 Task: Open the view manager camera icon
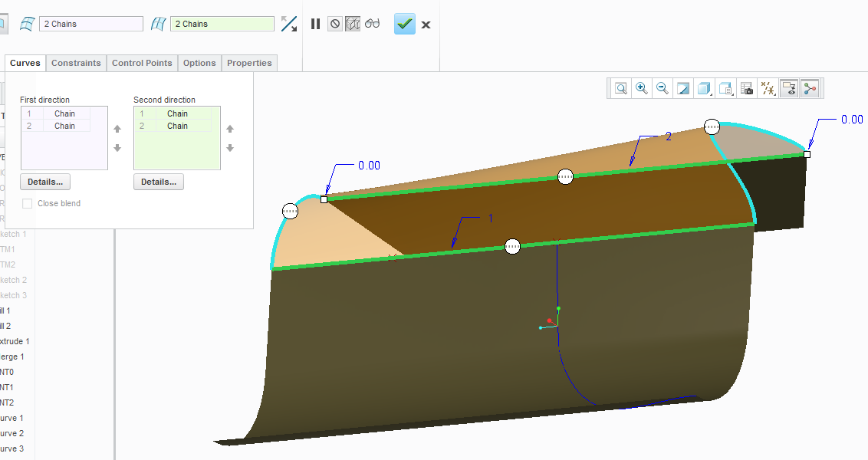pos(747,89)
